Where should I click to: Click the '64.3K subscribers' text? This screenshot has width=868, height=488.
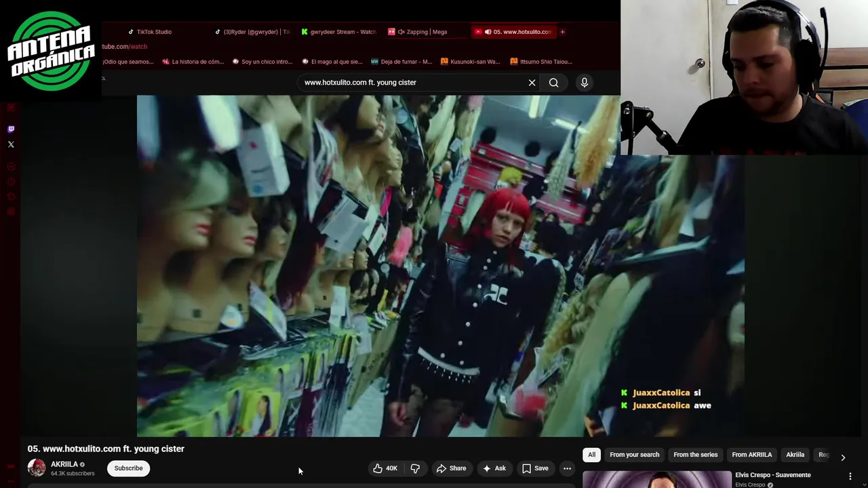coord(73,474)
